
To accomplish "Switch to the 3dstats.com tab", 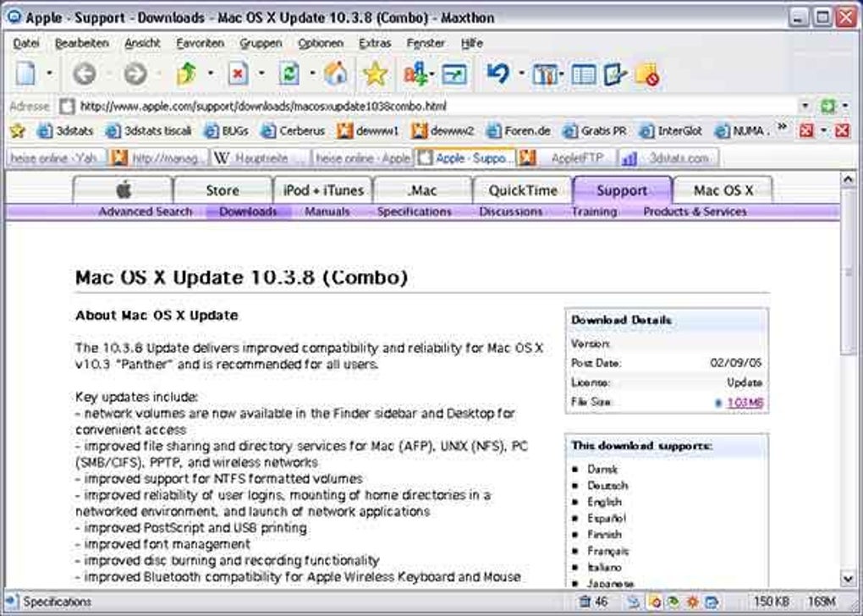I will tap(668, 158).
